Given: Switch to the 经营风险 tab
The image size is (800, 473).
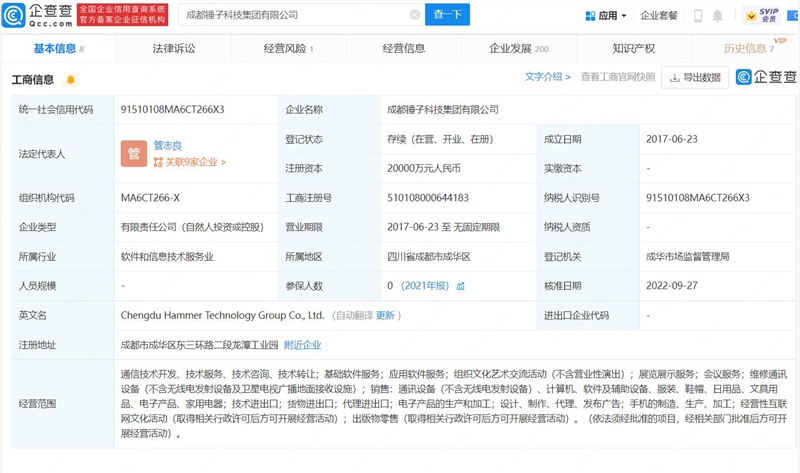Looking at the screenshot, I should pos(288,48).
